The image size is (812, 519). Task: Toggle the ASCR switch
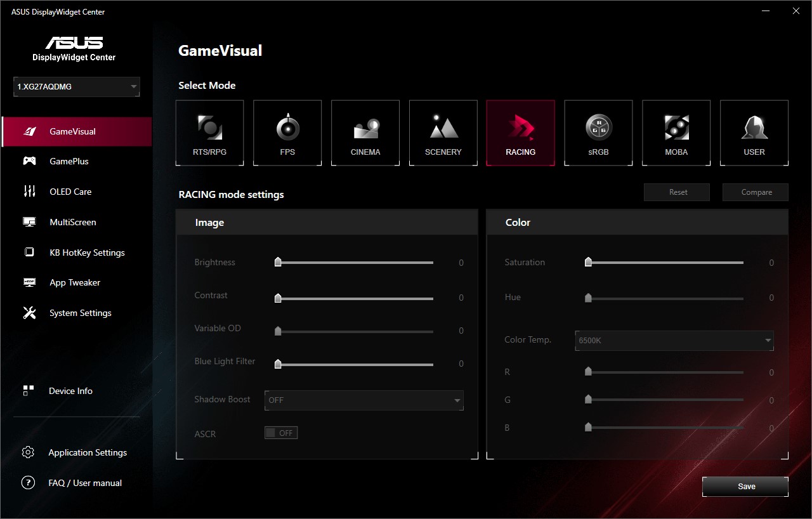click(281, 433)
